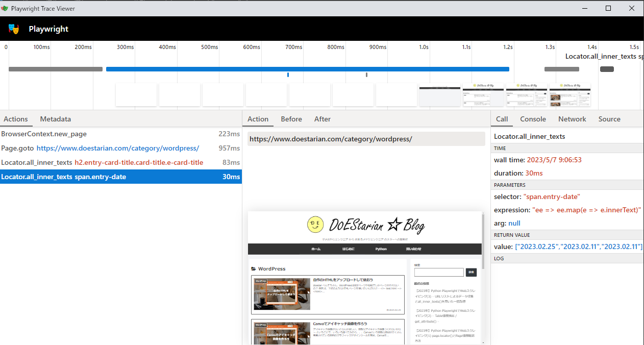Open the Source tab
The height and width of the screenshot is (345, 644).
609,119
